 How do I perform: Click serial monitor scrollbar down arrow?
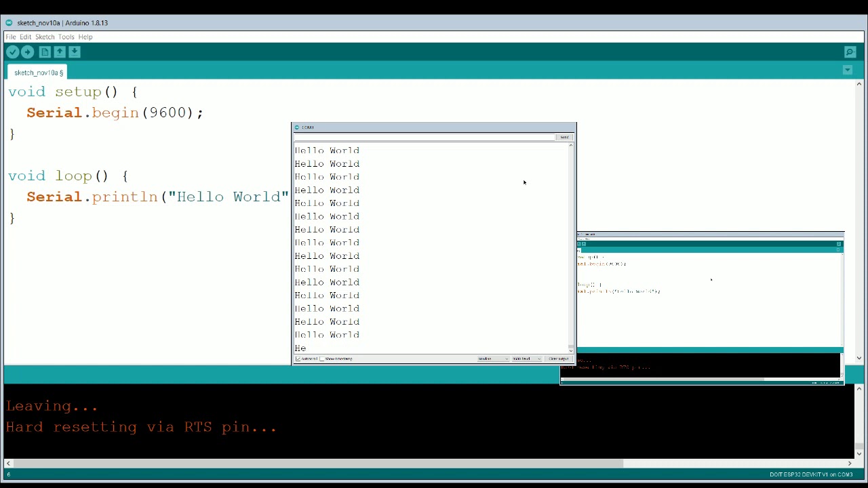(571, 350)
